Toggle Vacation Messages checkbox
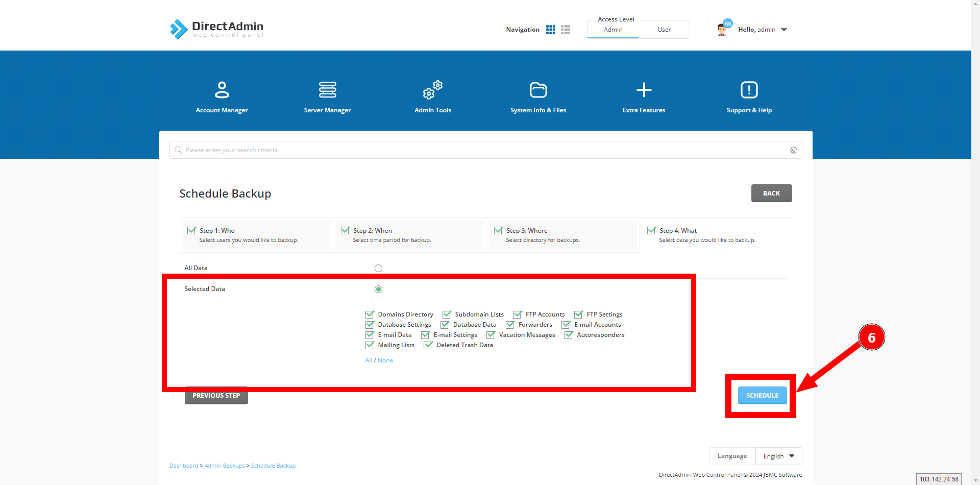The width and height of the screenshot is (980, 485). click(491, 335)
